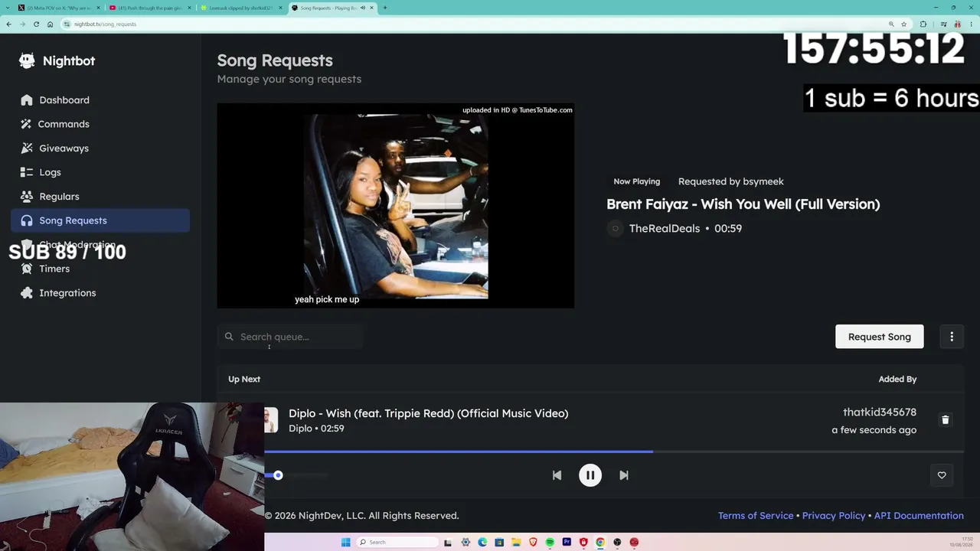Click the Brent Faiyaz song title
The width and height of the screenshot is (980, 551).
click(743, 204)
